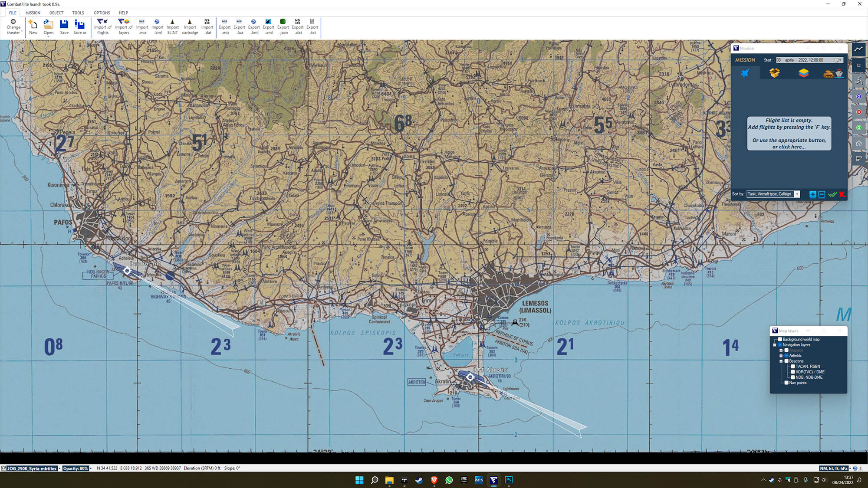Click the blue plus add flight button
This screenshot has height=488, width=868.
(812, 194)
